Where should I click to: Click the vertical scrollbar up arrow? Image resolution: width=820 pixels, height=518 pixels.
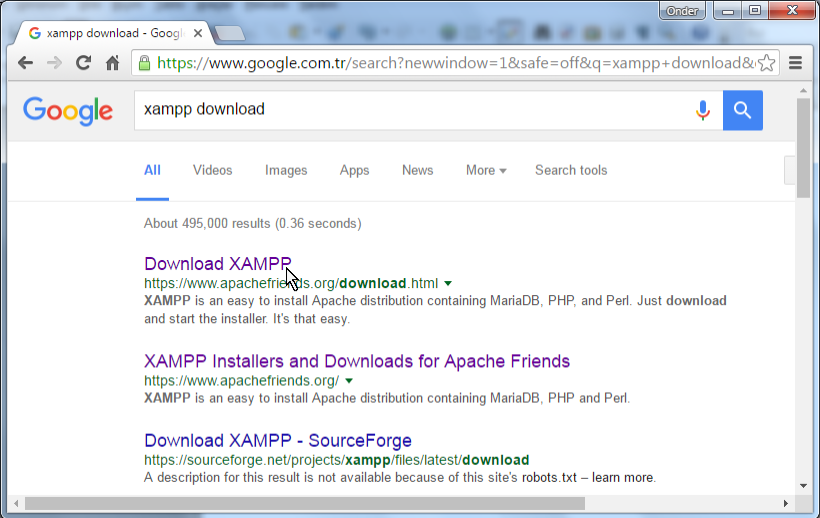(803, 91)
